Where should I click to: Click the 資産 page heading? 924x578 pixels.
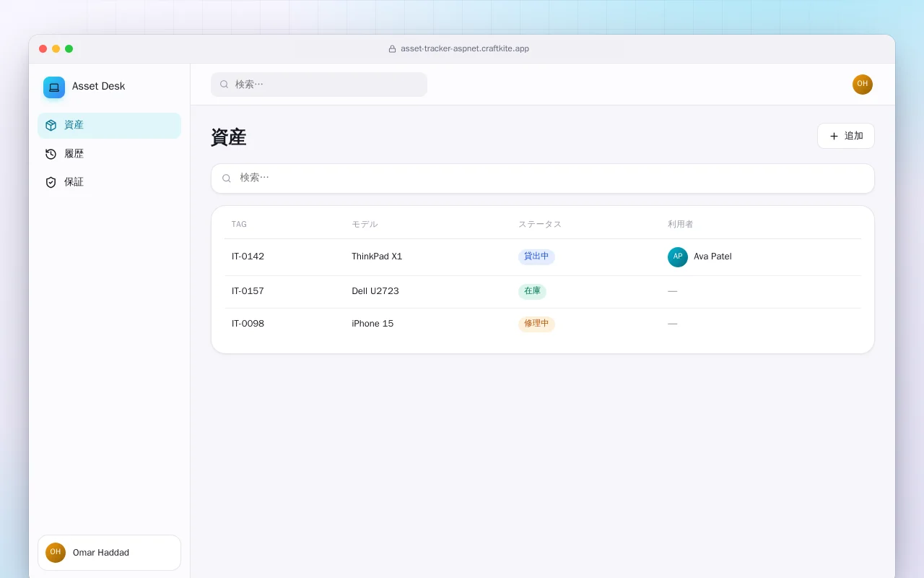(229, 137)
